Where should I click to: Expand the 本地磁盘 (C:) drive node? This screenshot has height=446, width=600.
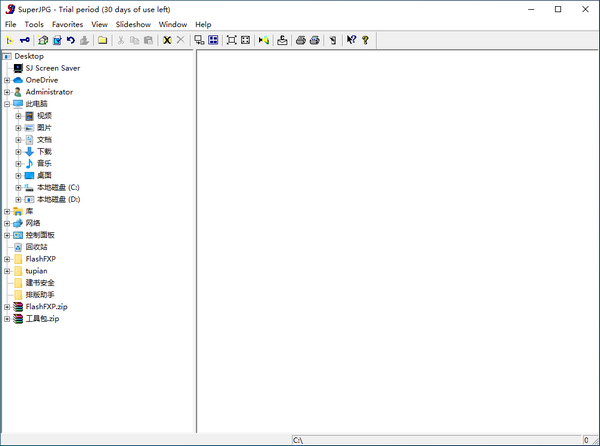(x=18, y=187)
